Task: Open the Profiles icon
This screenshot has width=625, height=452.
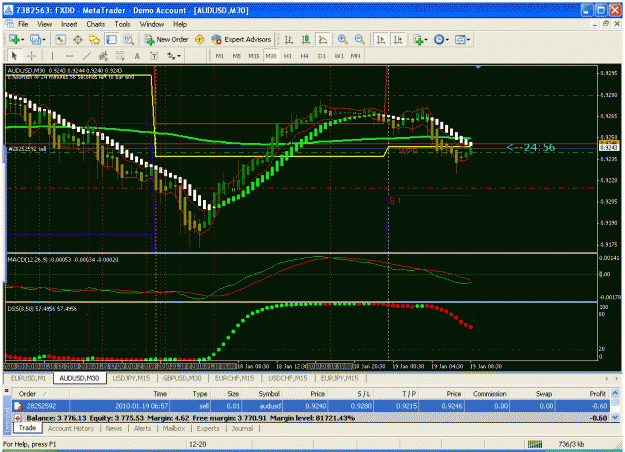Action: pos(35,39)
